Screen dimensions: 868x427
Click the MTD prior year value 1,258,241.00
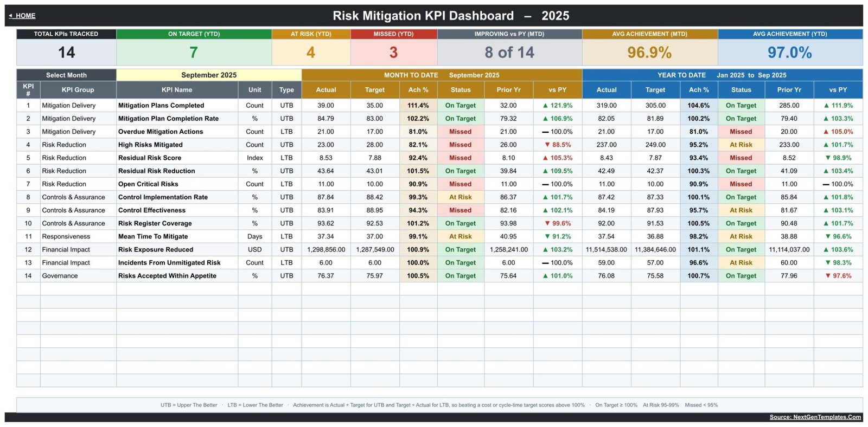(x=509, y=250)
